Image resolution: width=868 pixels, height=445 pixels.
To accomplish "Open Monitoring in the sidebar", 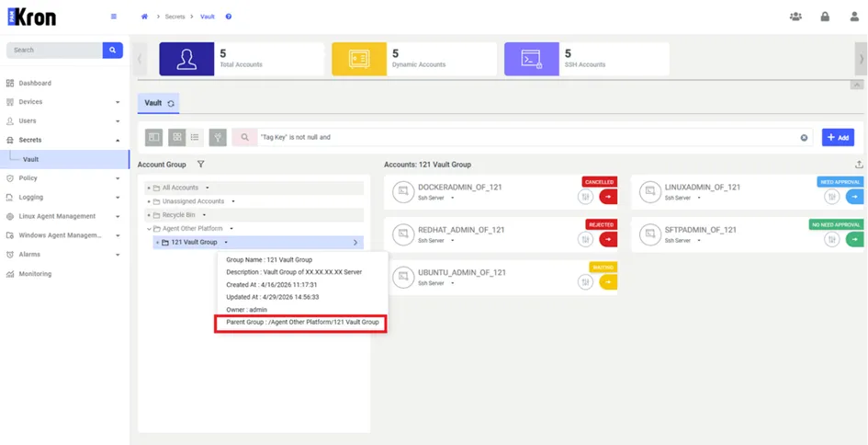I will 35,274.
